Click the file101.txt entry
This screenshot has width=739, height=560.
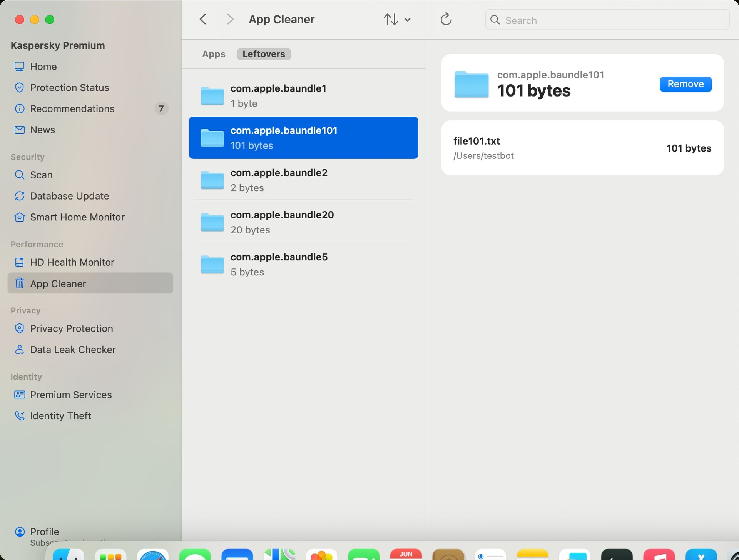pos(582,148)
